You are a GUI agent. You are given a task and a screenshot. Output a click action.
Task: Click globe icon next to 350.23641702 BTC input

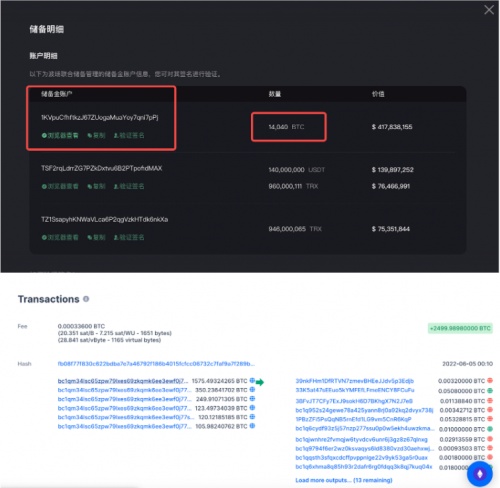[x=252, y=390]
